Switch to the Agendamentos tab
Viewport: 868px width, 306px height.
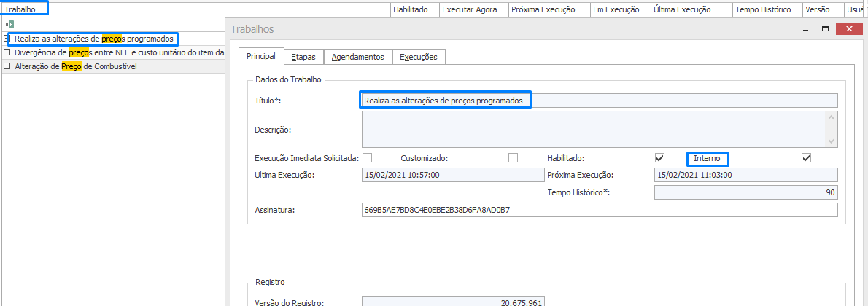click(x=357, y=56)
